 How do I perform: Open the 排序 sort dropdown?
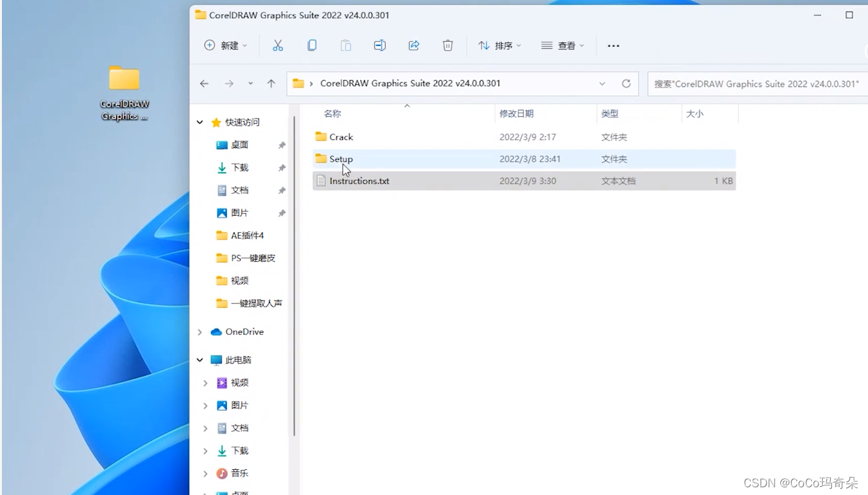coord(500,45)
